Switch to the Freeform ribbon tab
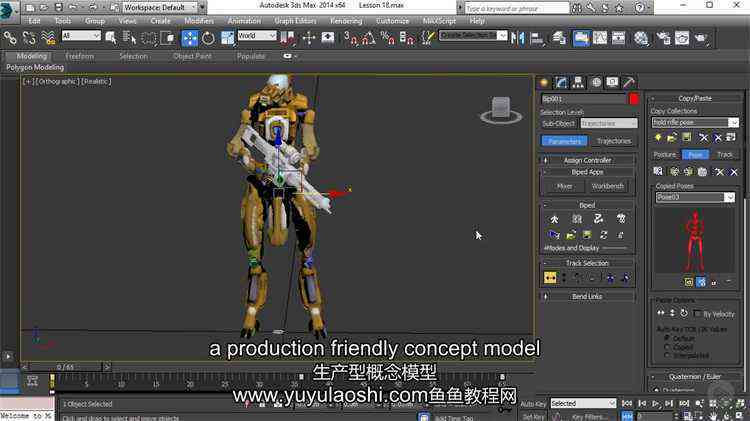This screenshot has width=750, height=421. 80,56
